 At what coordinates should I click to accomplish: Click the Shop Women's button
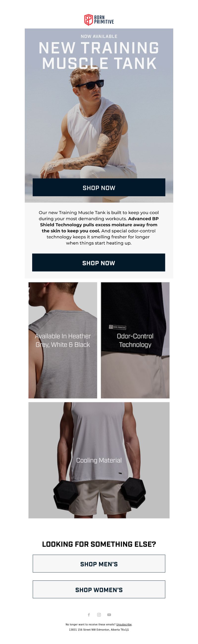[99, 589]
